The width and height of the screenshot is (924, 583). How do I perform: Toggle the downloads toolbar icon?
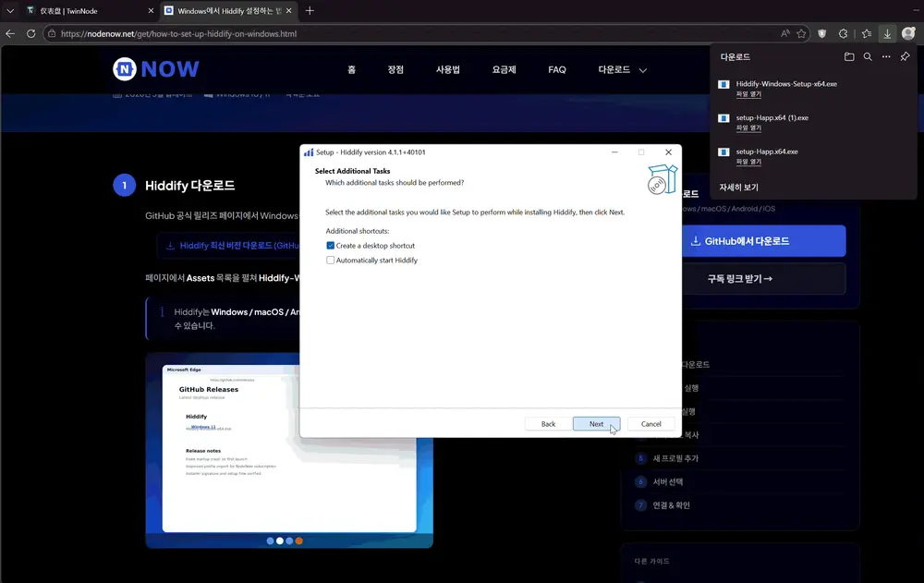click(887, 33)
